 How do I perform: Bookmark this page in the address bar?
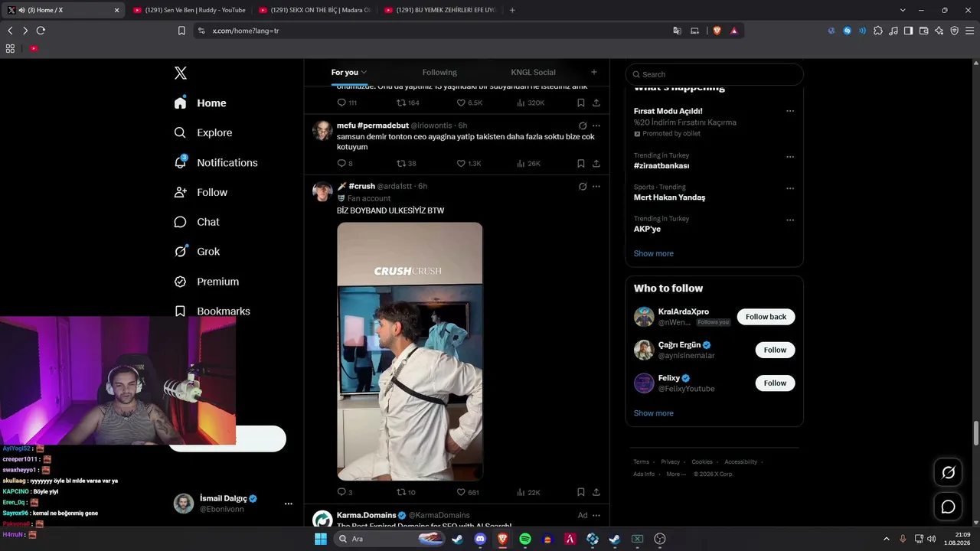coord(181,31)
